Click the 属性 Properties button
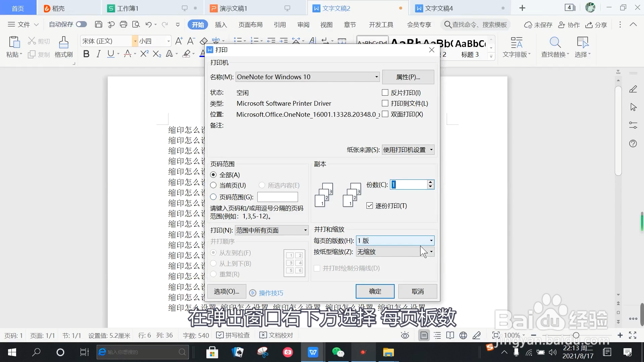 point(408,77)
